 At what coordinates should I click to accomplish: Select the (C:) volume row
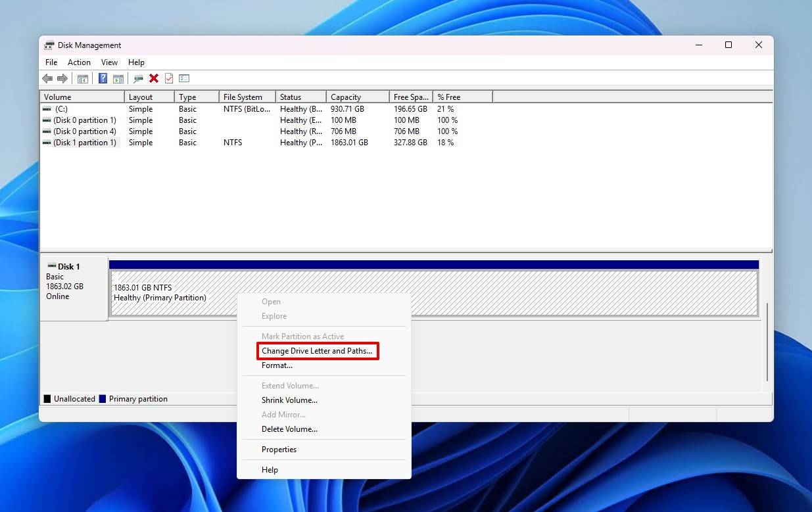(60, 109)
